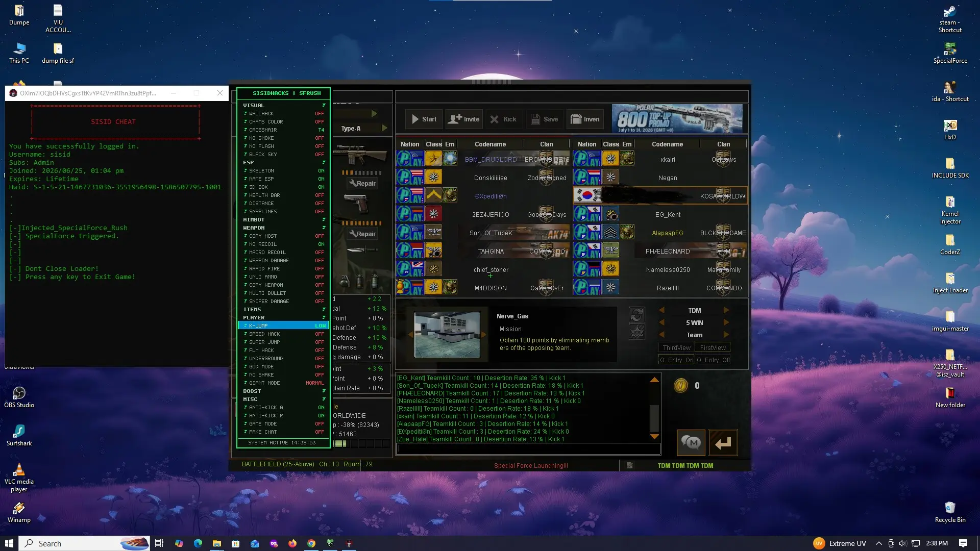This screenshot has height=551, width=980.
Task: Click the Windows Start button
Action: (9, 543)
